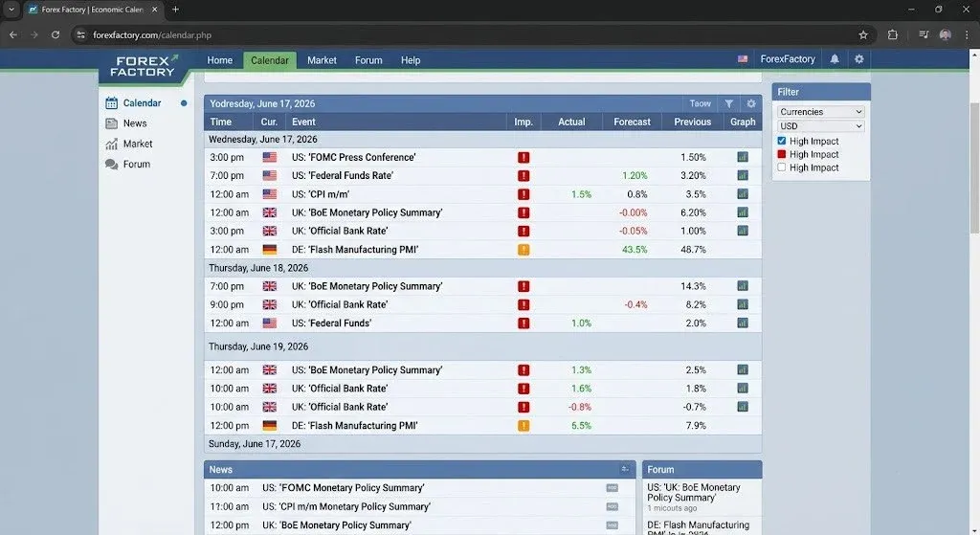Collapse the News panel using its header arrow

[624, 469]
